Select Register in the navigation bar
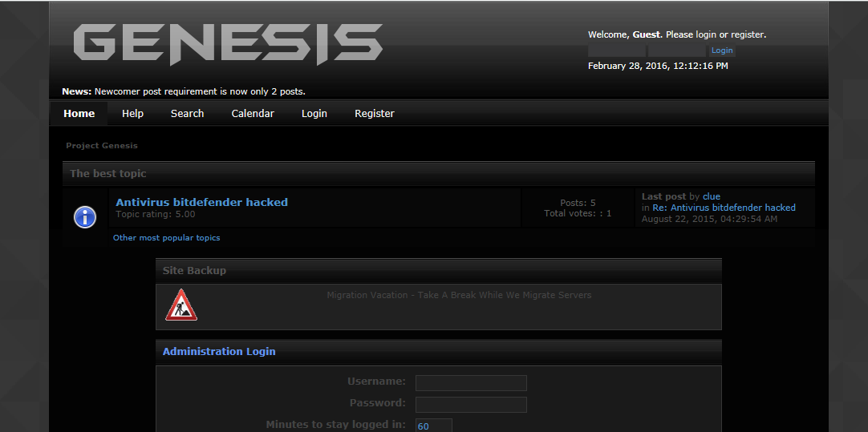Image resolution: width=868 pixels, height=432 pixels. [x=375, y=114]
